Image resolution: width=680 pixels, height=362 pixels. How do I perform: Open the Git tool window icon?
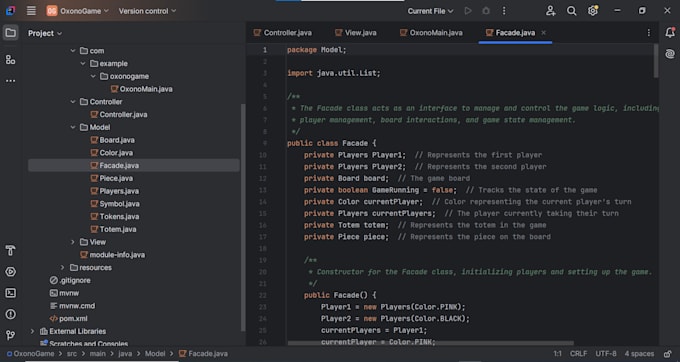pyautogui.click(x=10, y=335)
